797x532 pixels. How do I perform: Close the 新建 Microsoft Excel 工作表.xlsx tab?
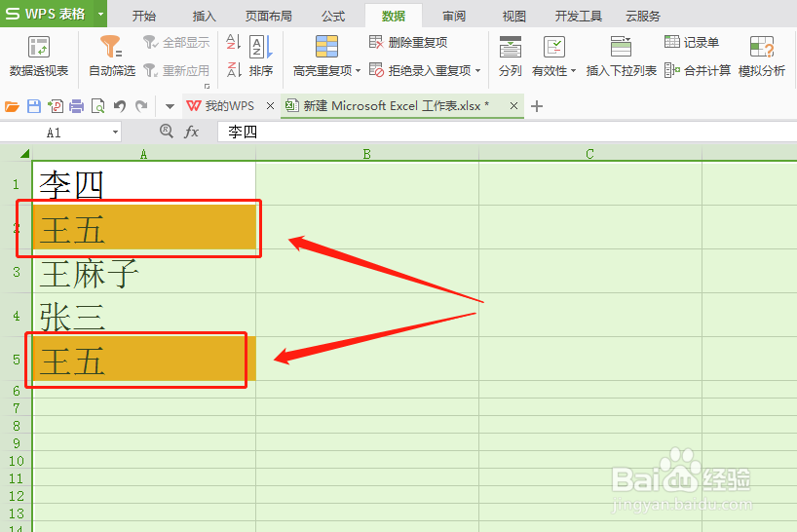pyautogui.click(x=513, y=105)
